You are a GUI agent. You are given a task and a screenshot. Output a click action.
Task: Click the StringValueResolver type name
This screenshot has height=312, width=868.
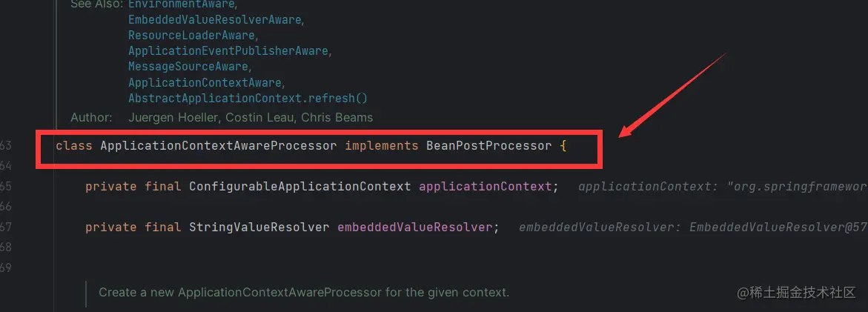(x=259, y=227)
